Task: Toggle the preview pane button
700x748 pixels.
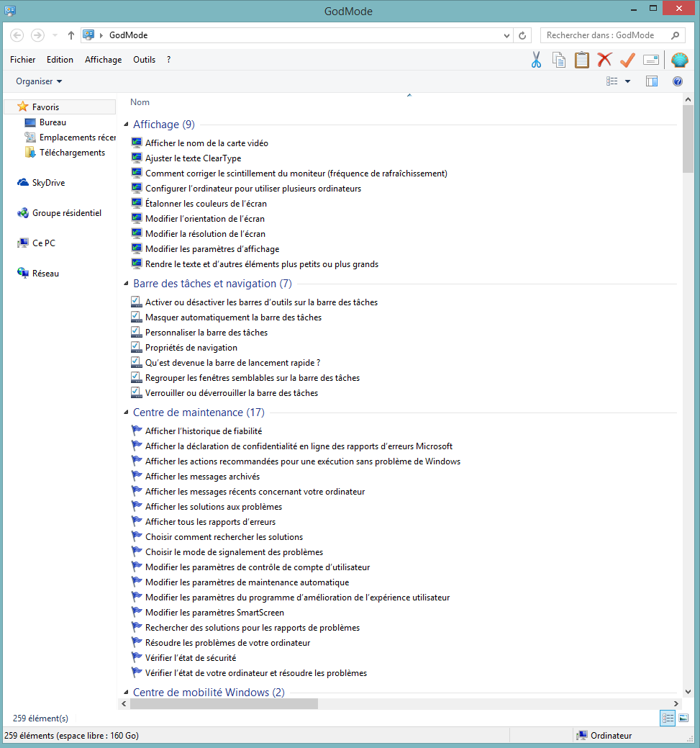Action: coord(652,81)
